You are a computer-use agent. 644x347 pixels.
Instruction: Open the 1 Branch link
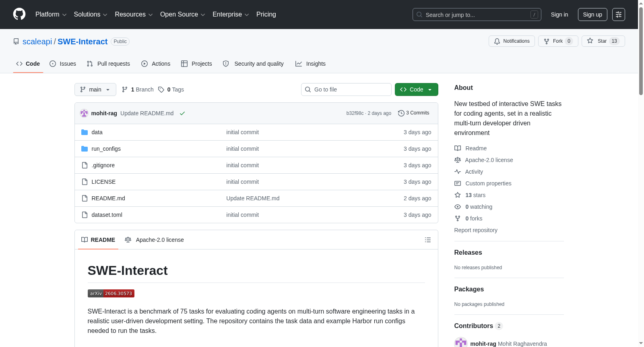click(x=138, y=89)
